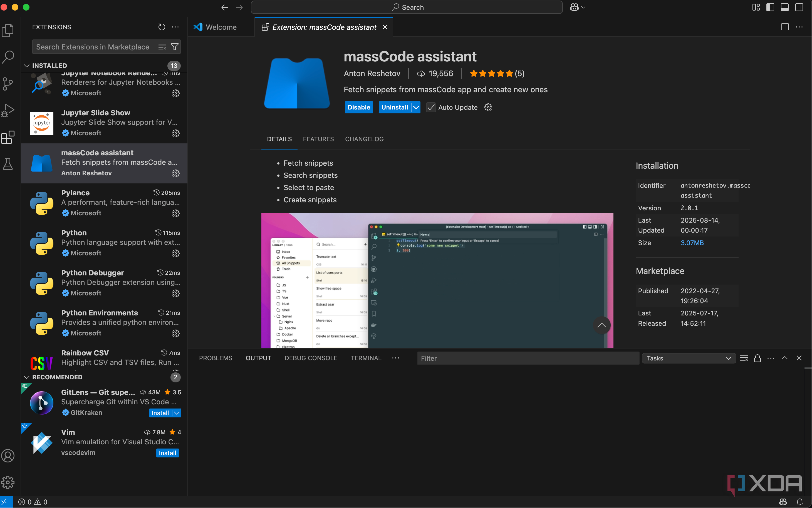The image size is (812, 508).
Task: Toggle output scroll lock icon
Action: 757,358
